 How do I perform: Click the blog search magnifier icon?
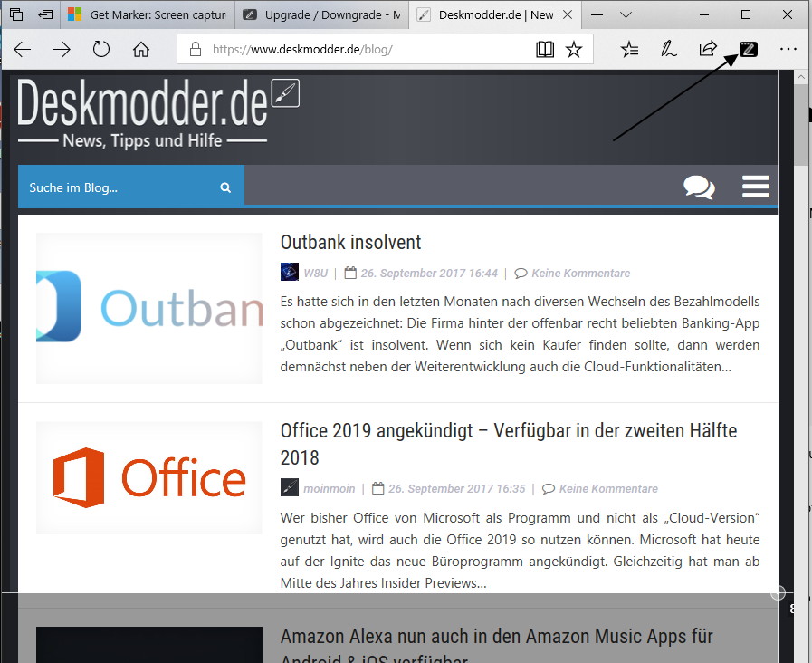[225, 187]
